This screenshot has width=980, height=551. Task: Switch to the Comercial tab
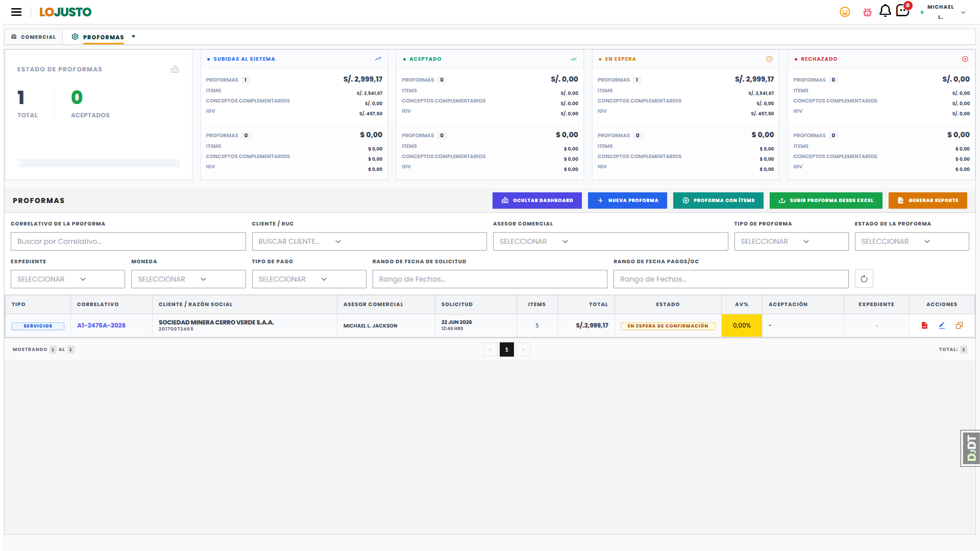point(34,37)
